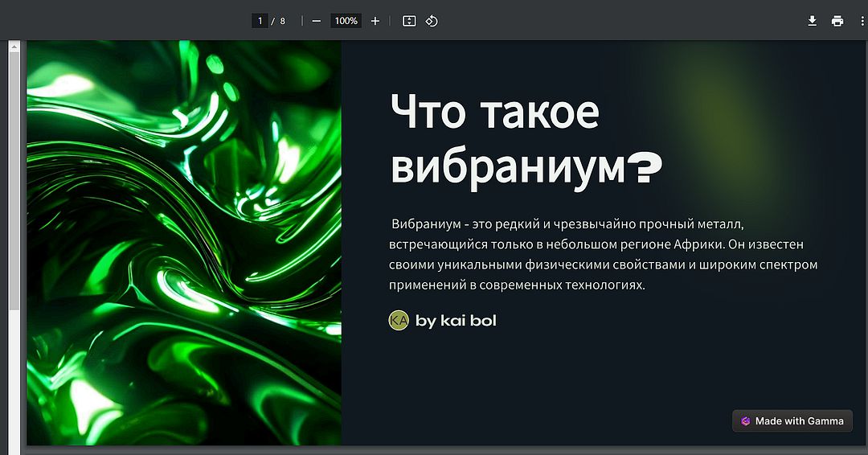This screenshot has height=455, width=868.
Task: Rotate the document counterclockwise
Action: click(432, 21)
